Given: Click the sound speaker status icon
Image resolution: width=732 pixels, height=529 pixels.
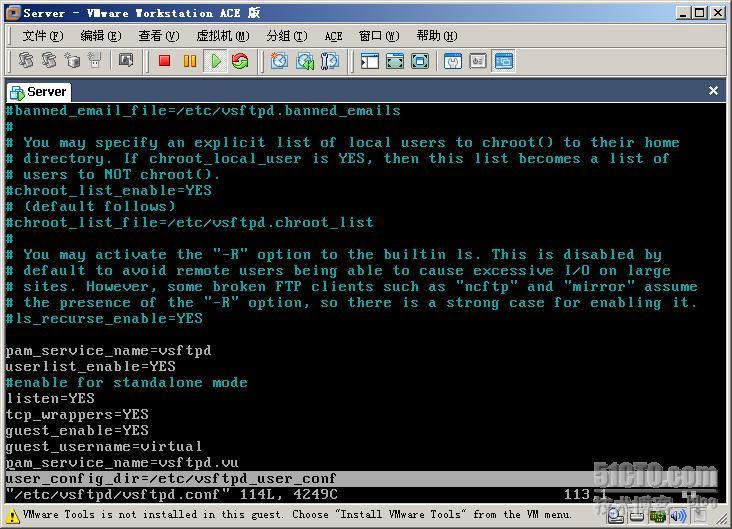Looking at the screenshot, I should 678,516.
